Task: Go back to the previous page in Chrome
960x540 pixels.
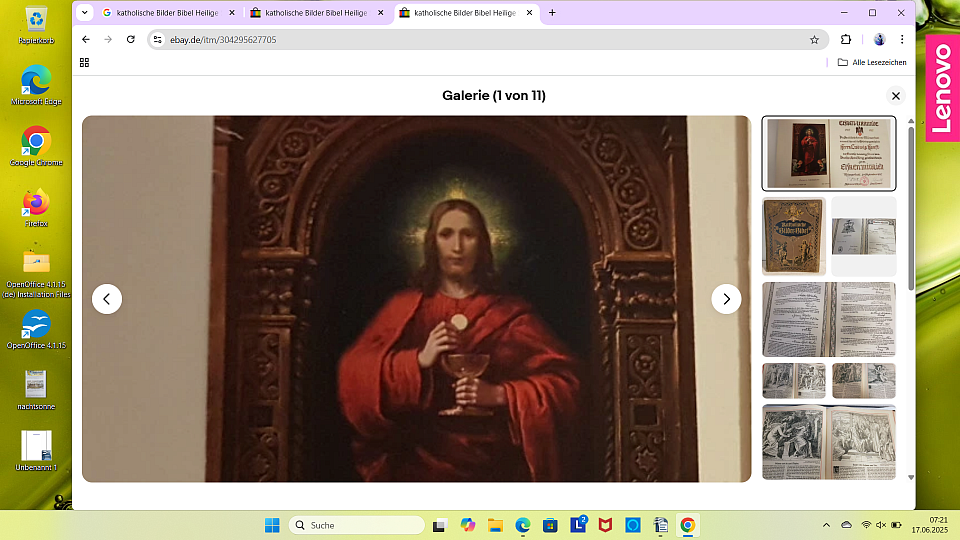Action: point(86,39)
